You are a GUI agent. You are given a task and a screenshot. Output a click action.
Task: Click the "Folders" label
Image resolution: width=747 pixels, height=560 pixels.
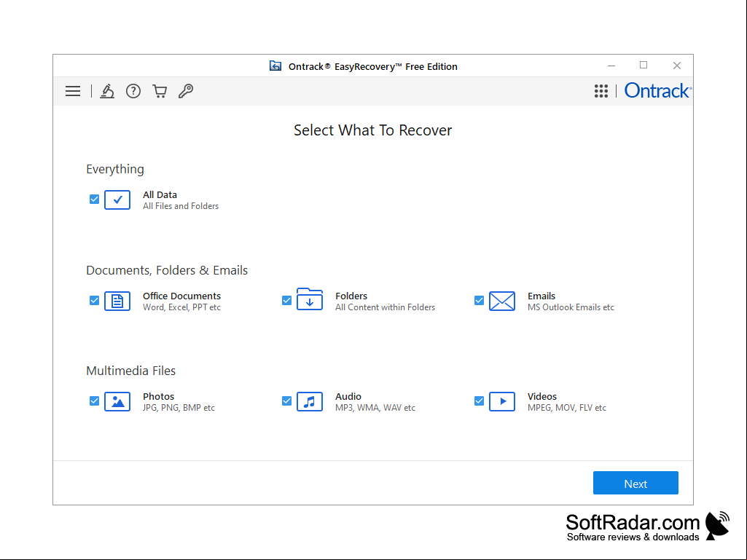pos(351,296)
